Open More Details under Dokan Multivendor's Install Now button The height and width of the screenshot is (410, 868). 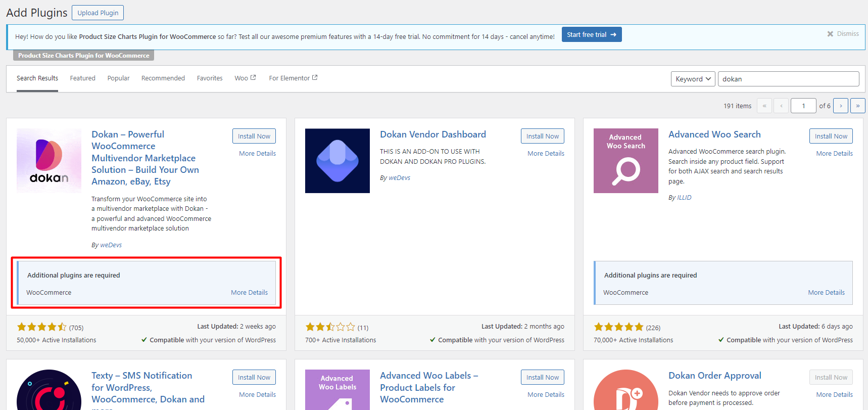click(x=258, y=154)
